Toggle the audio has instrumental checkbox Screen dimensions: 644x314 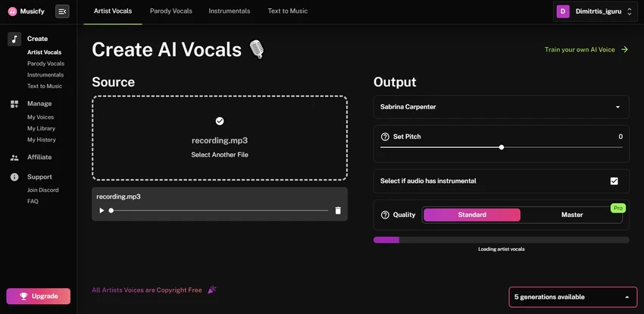[614, 181]
